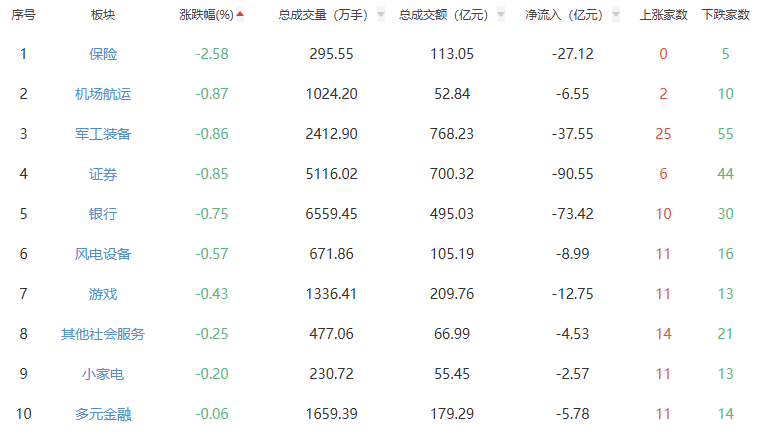
Task: Open the 小家电 sector link
Action: 102,374
